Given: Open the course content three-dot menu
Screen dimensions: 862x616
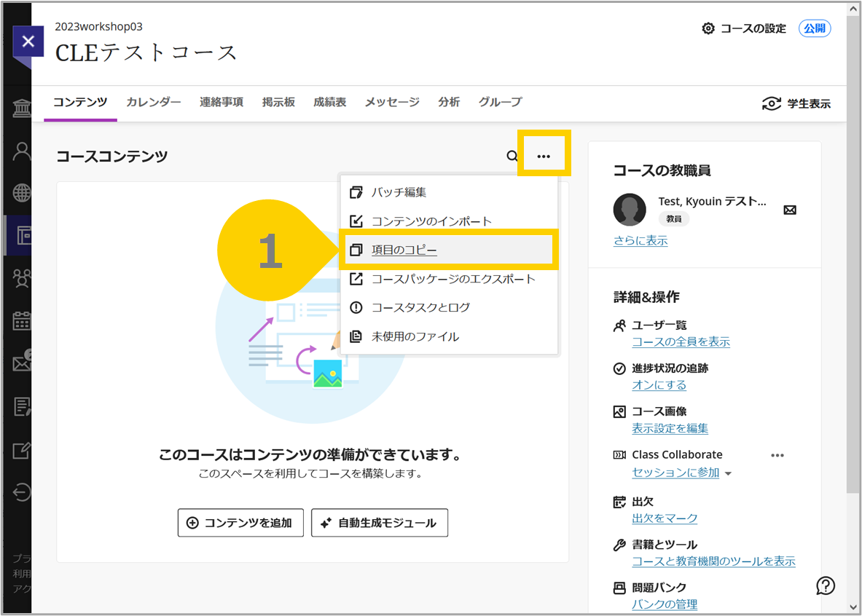Looking at the screenshot, I should click(544, 156).
